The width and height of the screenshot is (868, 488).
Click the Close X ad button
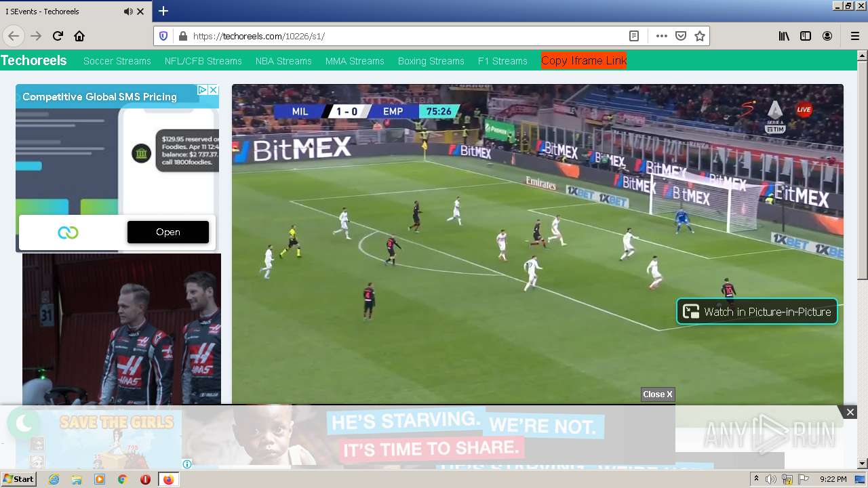(658, 394)
